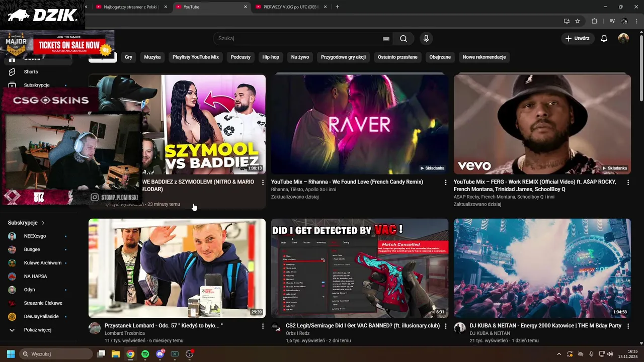Select the Obejrzane filter chip
The height and width of the screenshot is (362, 644).
440,57
